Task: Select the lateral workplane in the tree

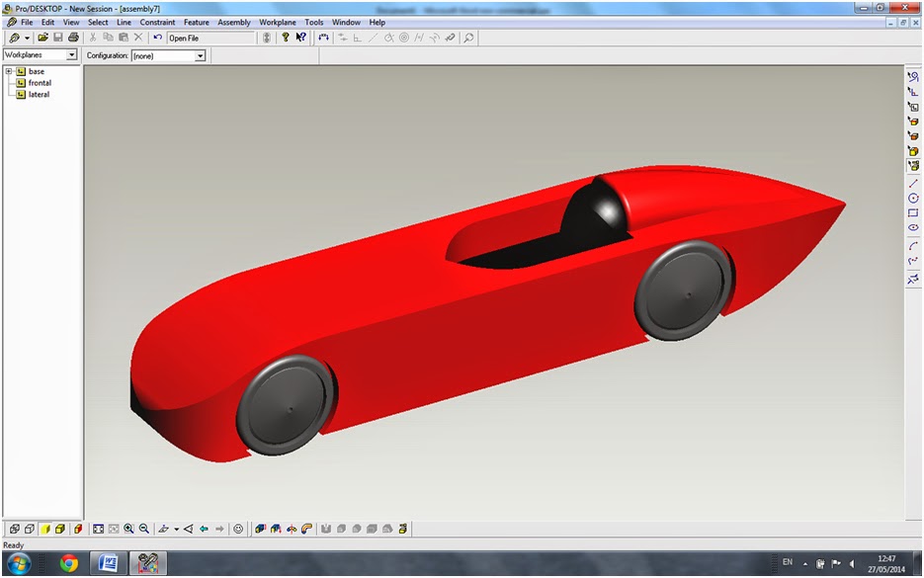Action: coord(38,94)
